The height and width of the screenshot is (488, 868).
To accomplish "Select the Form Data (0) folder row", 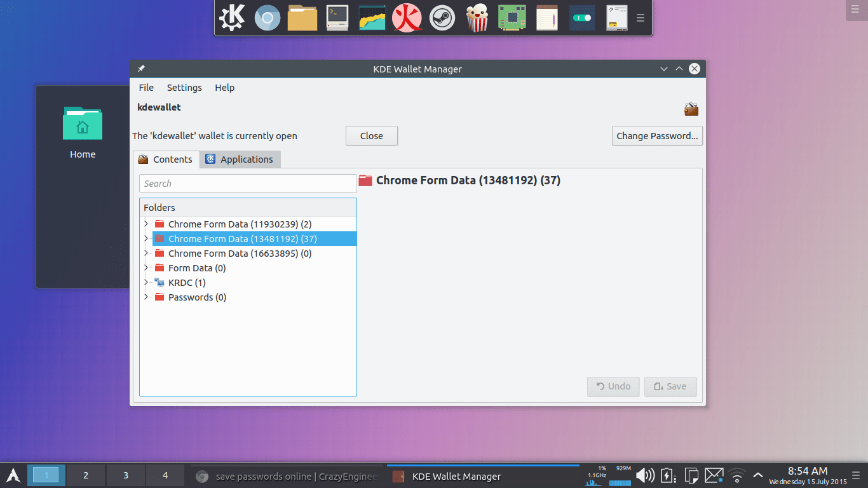I will pyautogui.click(x=197, y=268).
